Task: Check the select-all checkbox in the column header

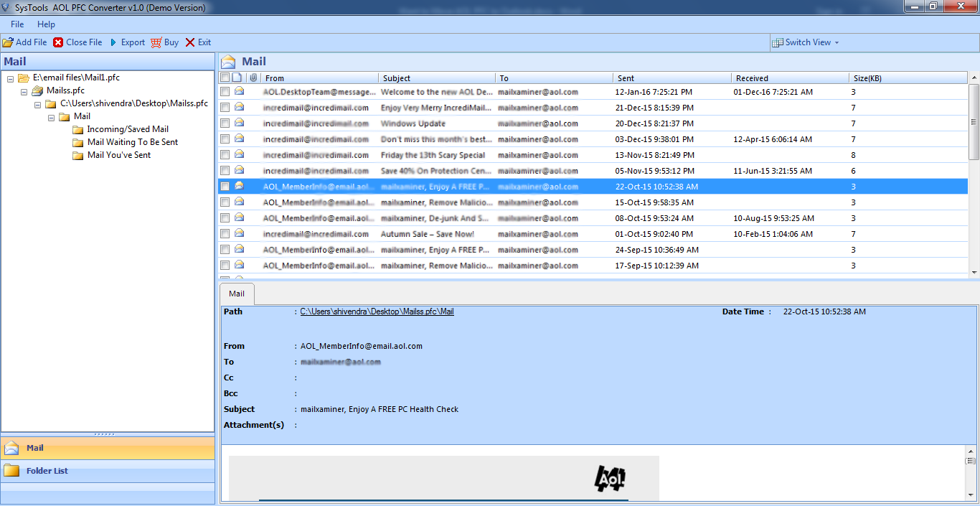Action: coord(225,78)
